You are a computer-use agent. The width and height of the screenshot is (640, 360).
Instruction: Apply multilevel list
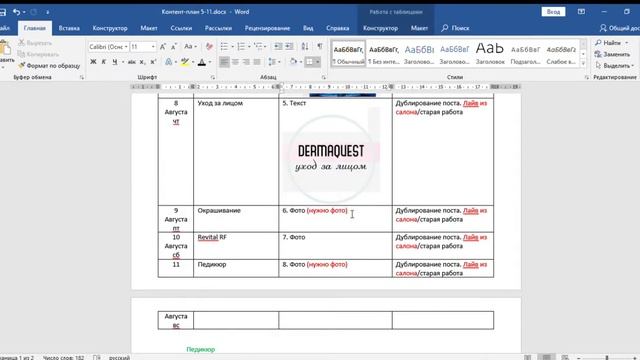tap(258, 47)
